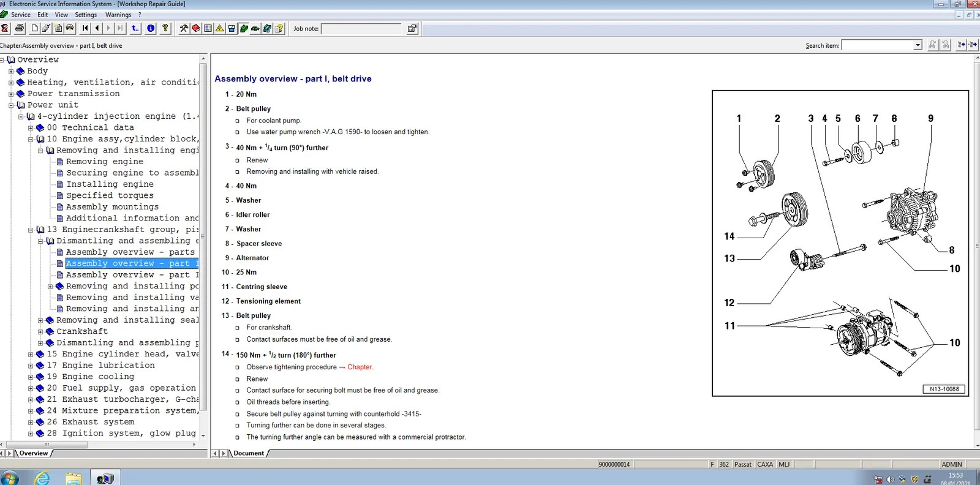Viewport: 980px width, 485px height.
Task: Click the small green car toolbar icon
Action: tap(255, 28)
